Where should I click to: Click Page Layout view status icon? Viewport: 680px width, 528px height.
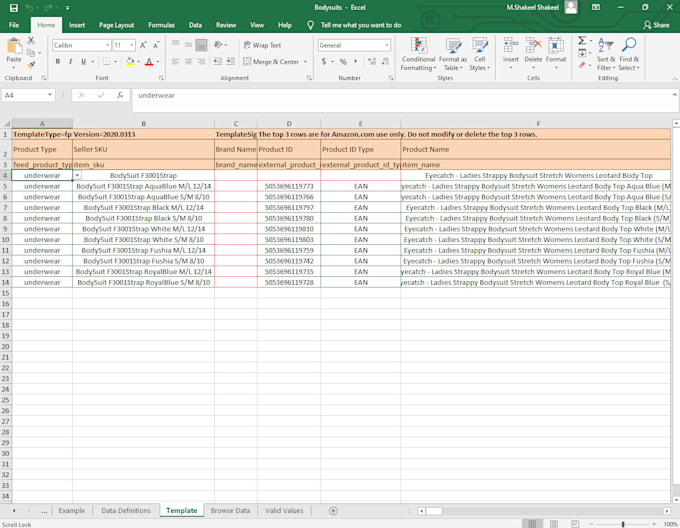coord(554,524)
